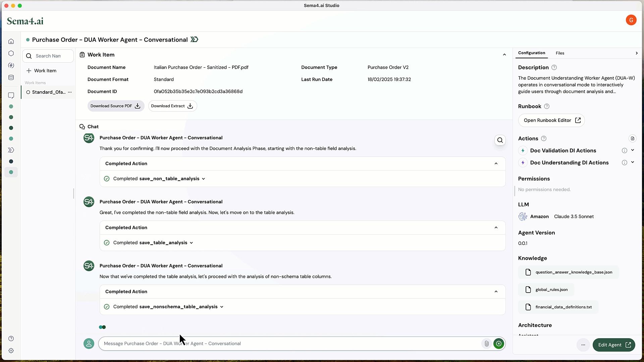Show info for Doc Understanding DI Actions

click(x=624, y=163)
